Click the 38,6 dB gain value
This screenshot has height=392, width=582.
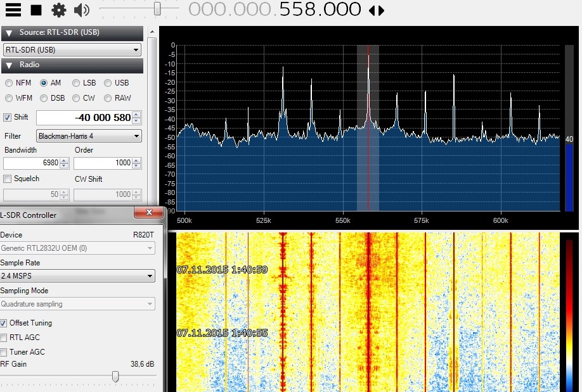(x=142, y=364)
